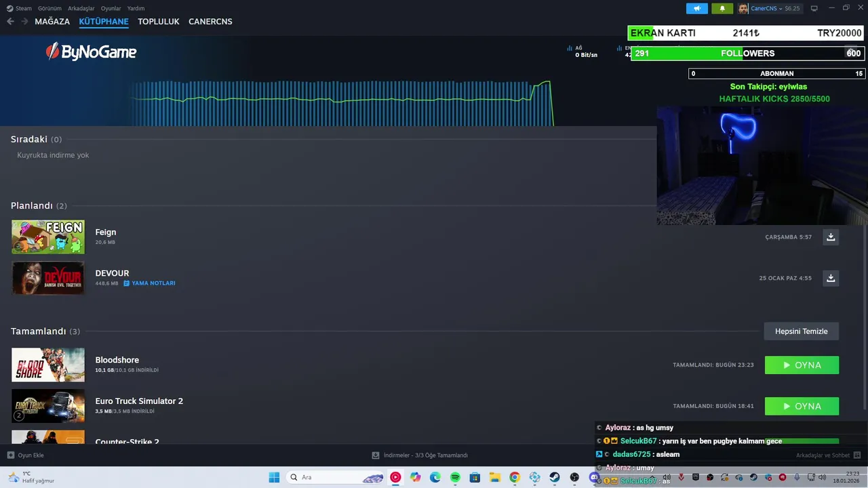Open Microsoft Store from the taskbar

pyautogui.click(x=475, y=477)
